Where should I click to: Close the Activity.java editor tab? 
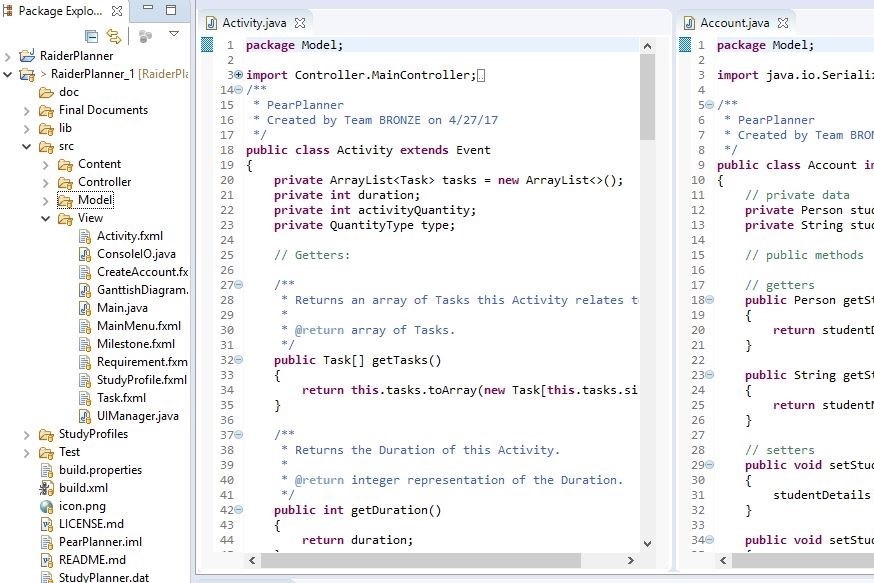300,22
